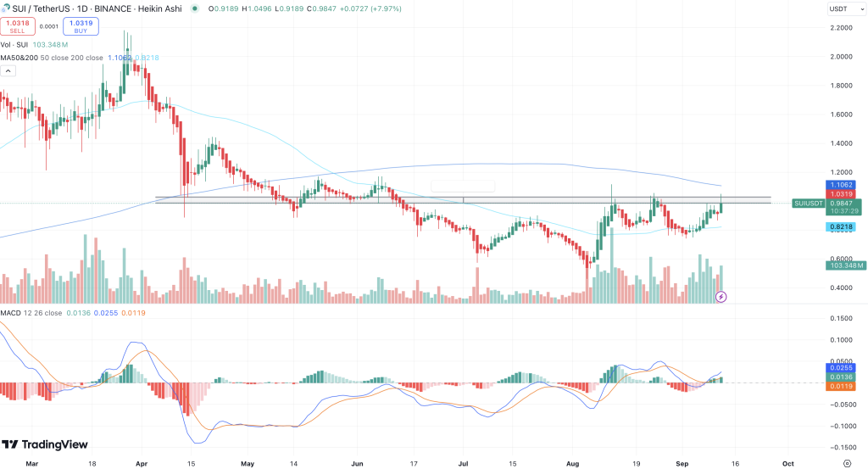Screen dimensions: 868x469
Task: Click the 1.1062 value in MA legend
Action: coord(120,58)
